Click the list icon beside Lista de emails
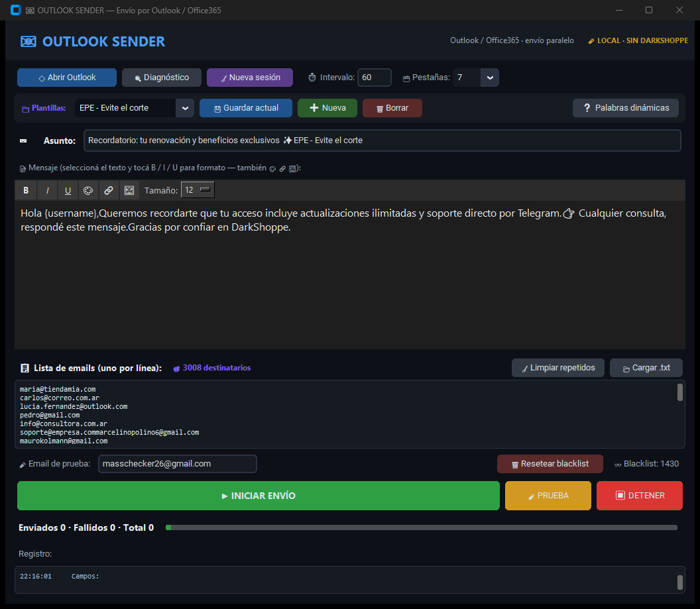 (x=25, y=368)
